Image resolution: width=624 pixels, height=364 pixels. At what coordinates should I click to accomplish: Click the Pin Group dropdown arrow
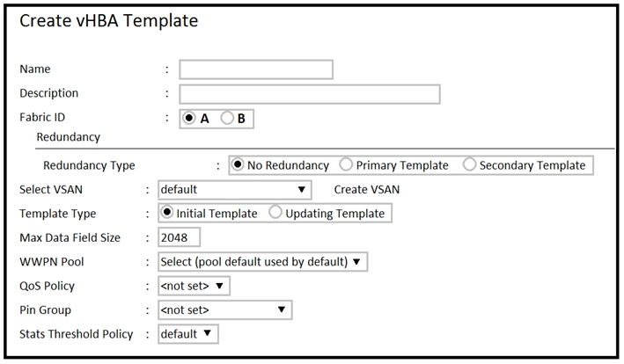pos(282,309)
